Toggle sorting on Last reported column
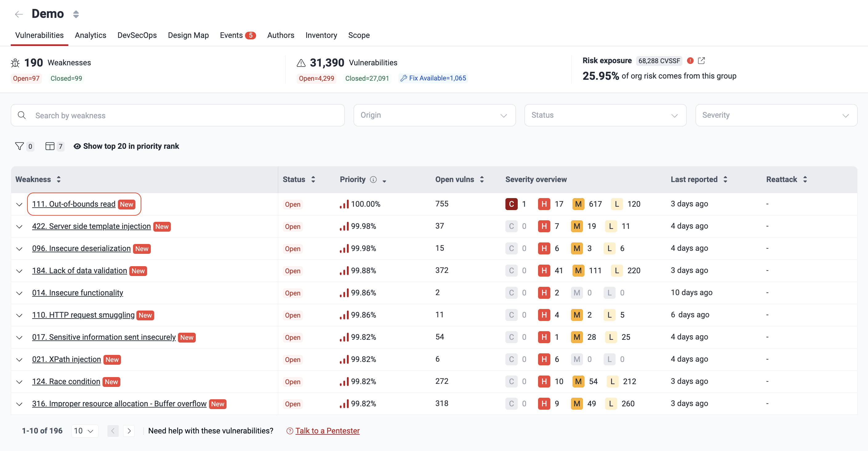The height and width of the screenshot is (451, 868). pyautogui.click(x=725, y=179)
